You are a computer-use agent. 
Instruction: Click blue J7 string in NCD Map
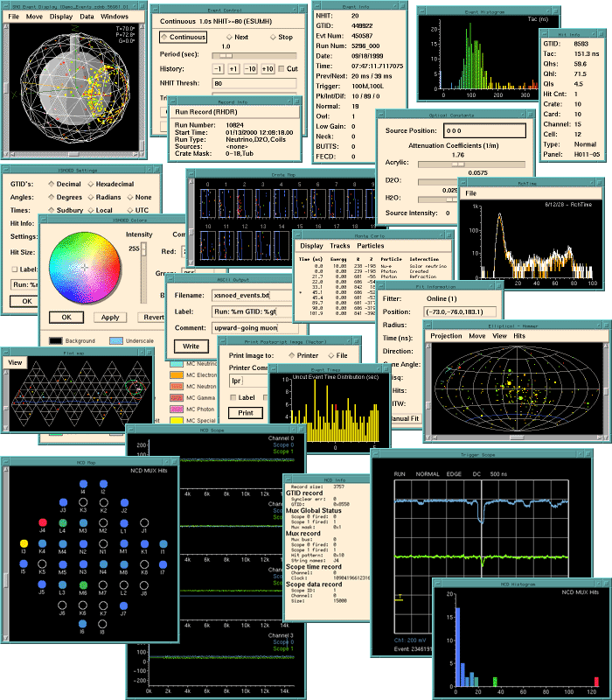pos(124,605)
